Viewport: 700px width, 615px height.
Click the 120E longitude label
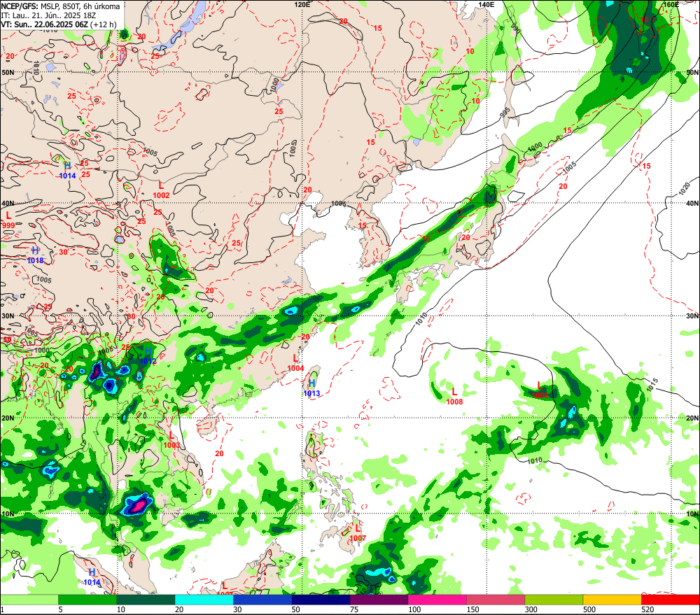pyautogui.click(x=302, y=4)
